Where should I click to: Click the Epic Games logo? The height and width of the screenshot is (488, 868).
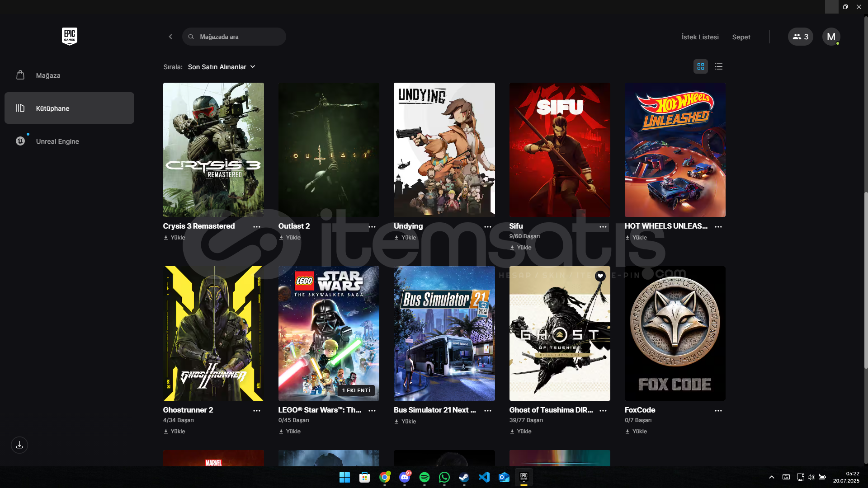70,36
